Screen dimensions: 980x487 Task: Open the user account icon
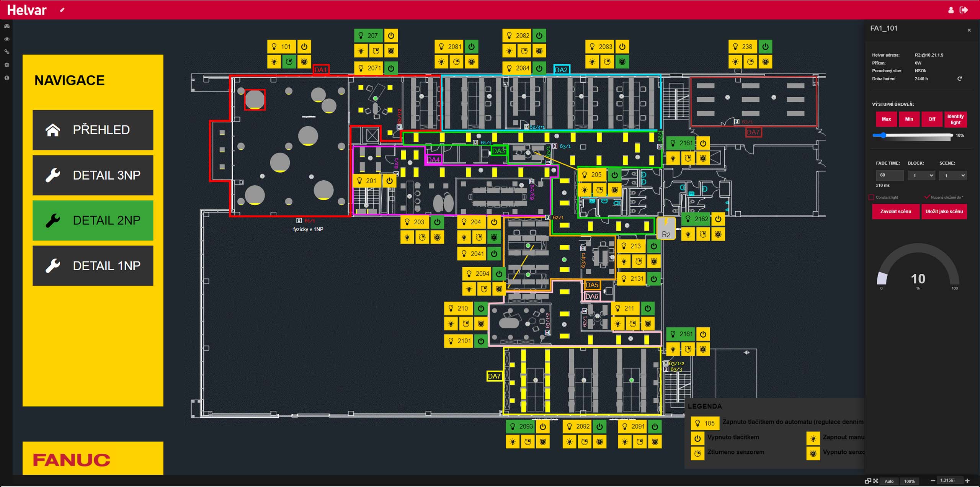(x=951, y=10)
